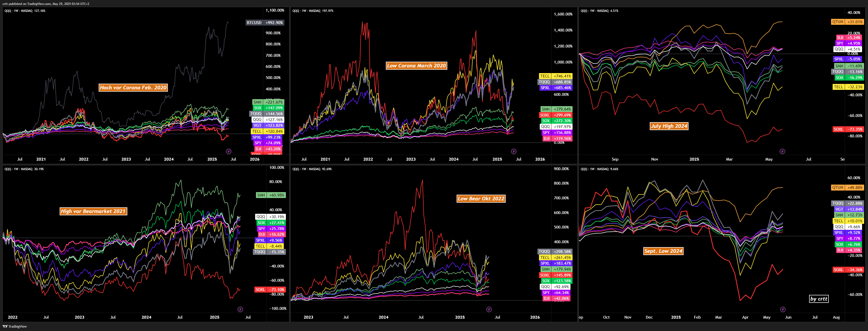Click 'QQQ · 1W · NASDAQ 9.66%' chart header
The height and width of the screenshot is (331, 868).
point(599,169)
